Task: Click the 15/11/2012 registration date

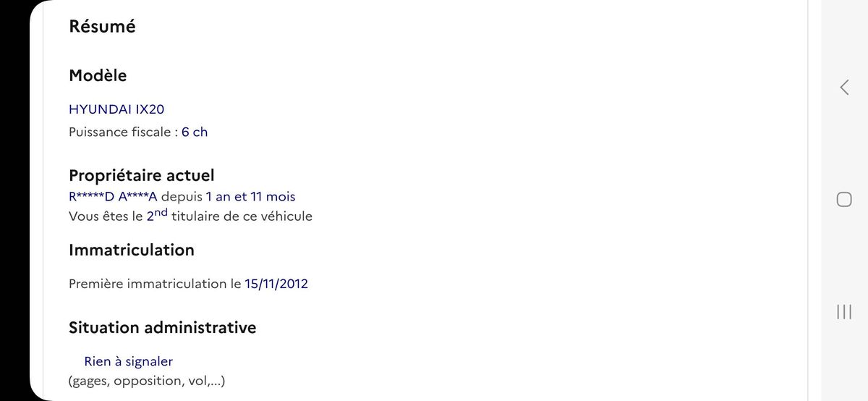Action: tap(276, 284)
